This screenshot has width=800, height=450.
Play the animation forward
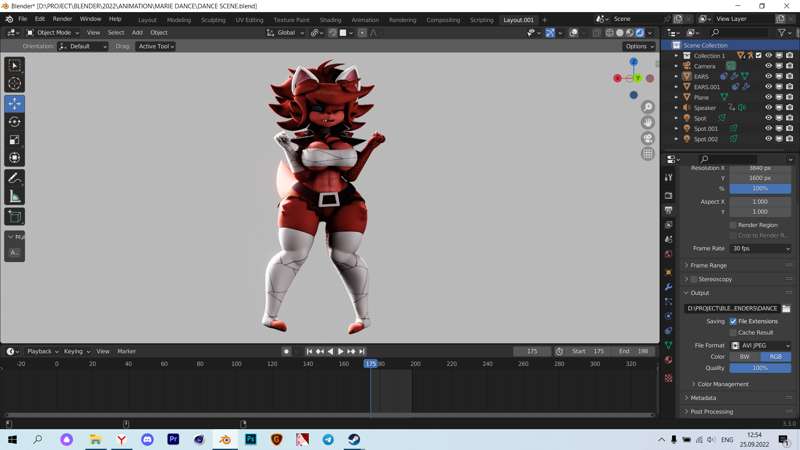341,351
